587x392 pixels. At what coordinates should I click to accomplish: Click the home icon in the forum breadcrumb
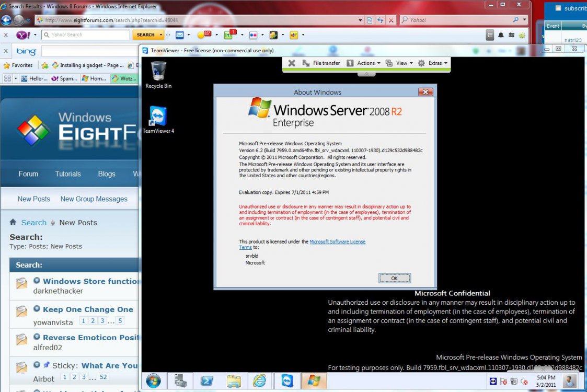(13, 222)
